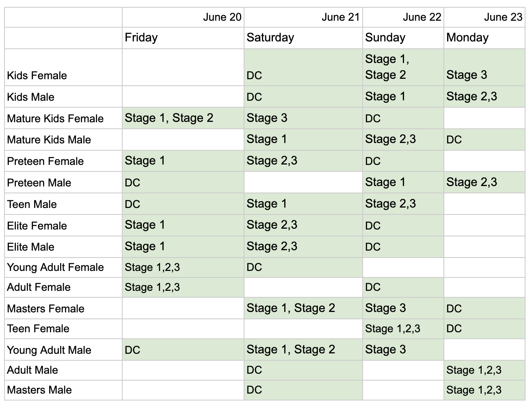Select the Saturday column header cell
The height and width of the screenshot is (407, 532).
click(x=303, y=38)
